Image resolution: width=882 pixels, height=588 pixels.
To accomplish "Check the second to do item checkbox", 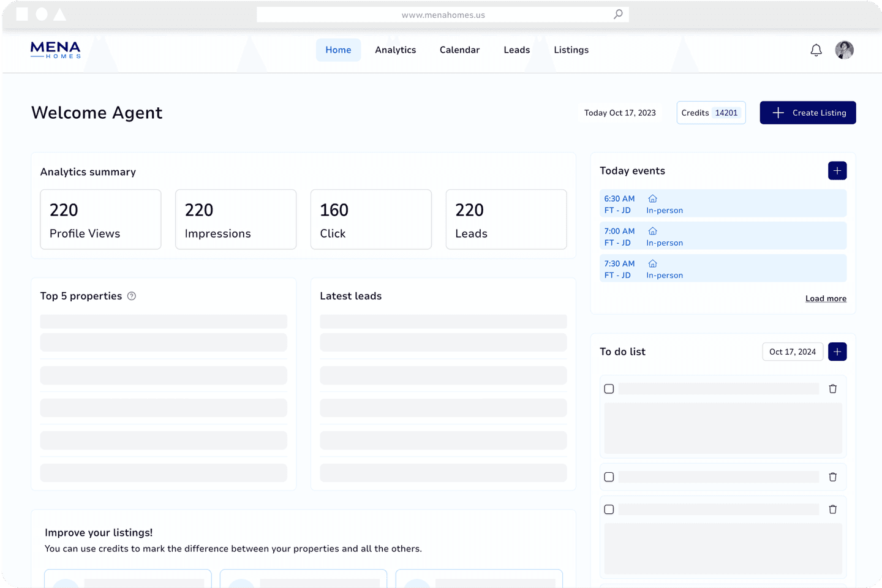I will pos(609,477).
